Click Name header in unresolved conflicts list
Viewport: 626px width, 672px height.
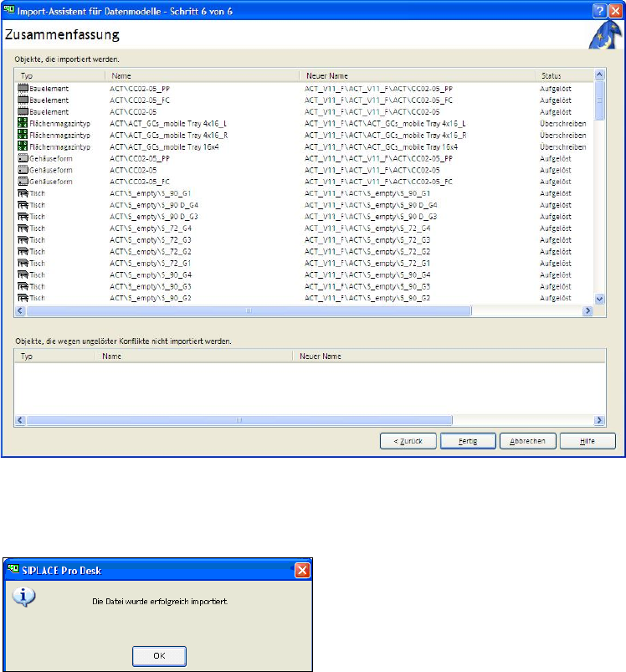193,357
